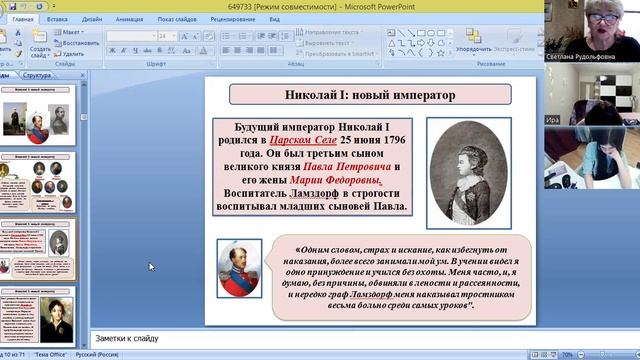Toggle underline Ч formatting
This screenshot has width=640, height=360.
pos(135,51)
